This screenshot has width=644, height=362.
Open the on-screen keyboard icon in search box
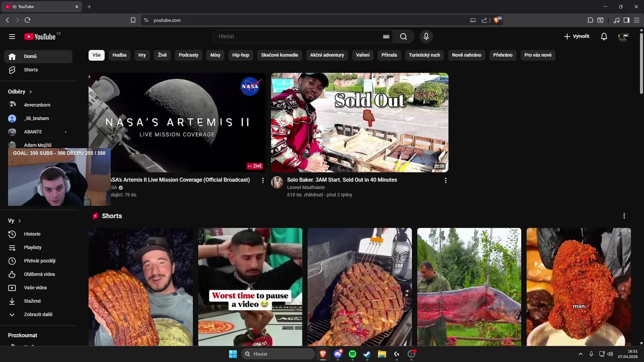tap(386, 37)
